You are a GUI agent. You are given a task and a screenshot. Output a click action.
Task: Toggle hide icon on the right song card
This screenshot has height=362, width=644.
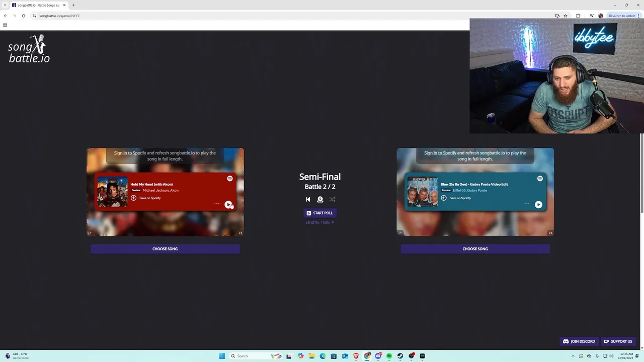pyautogui.click(x=550, y=233)
